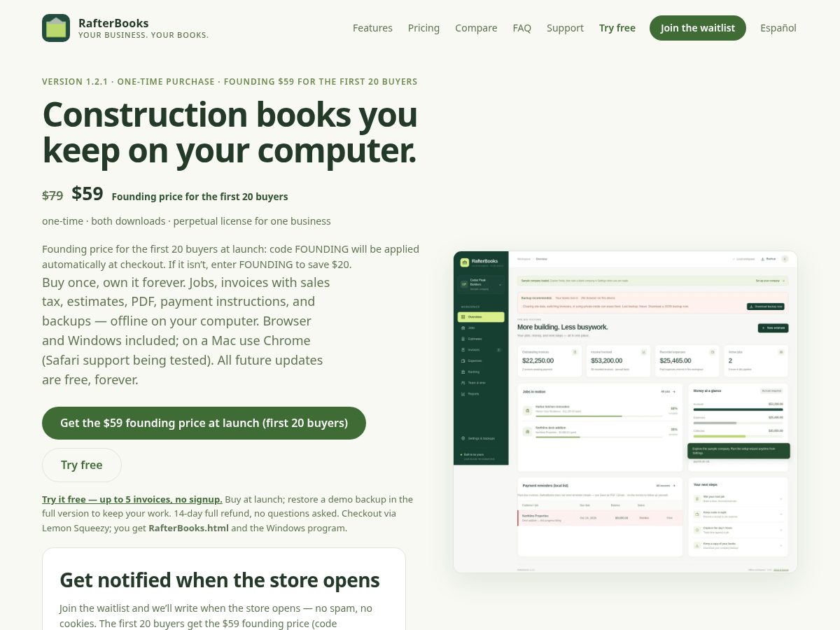
Task: Click Outstanding invoices card icon in preview
Action: [x=575, y=352]
